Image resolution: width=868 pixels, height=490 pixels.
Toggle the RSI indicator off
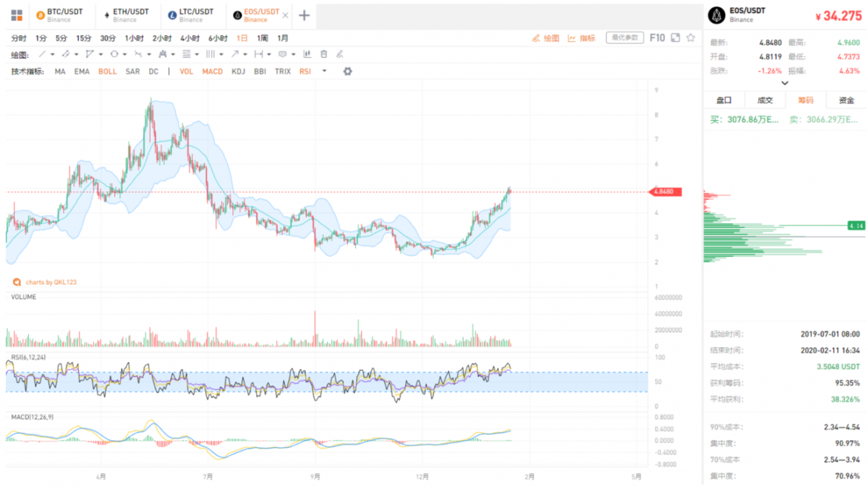[305, 71]
